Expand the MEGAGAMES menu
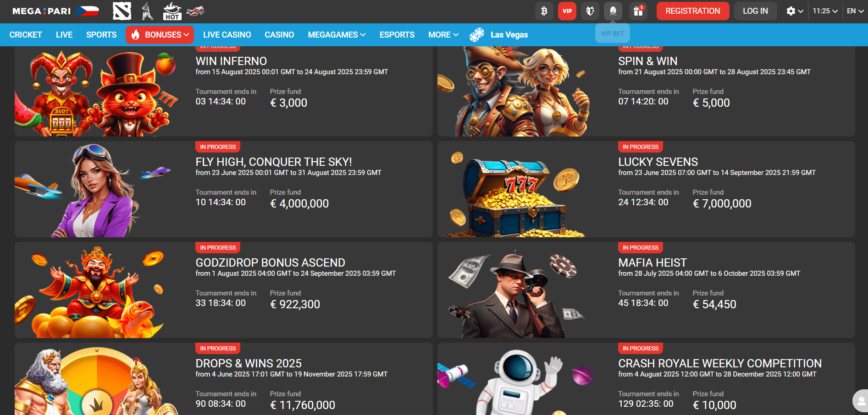Screen dimensions: 868x415 337,35
